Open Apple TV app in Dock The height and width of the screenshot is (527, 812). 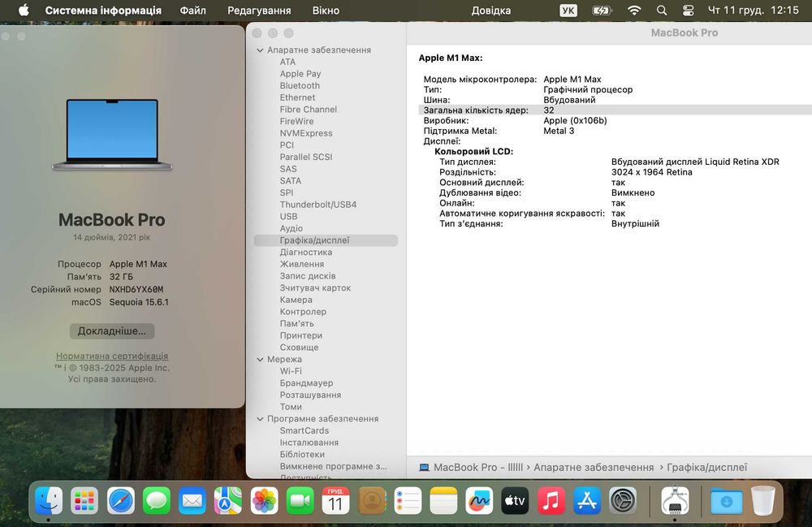(x=515, y=500)
